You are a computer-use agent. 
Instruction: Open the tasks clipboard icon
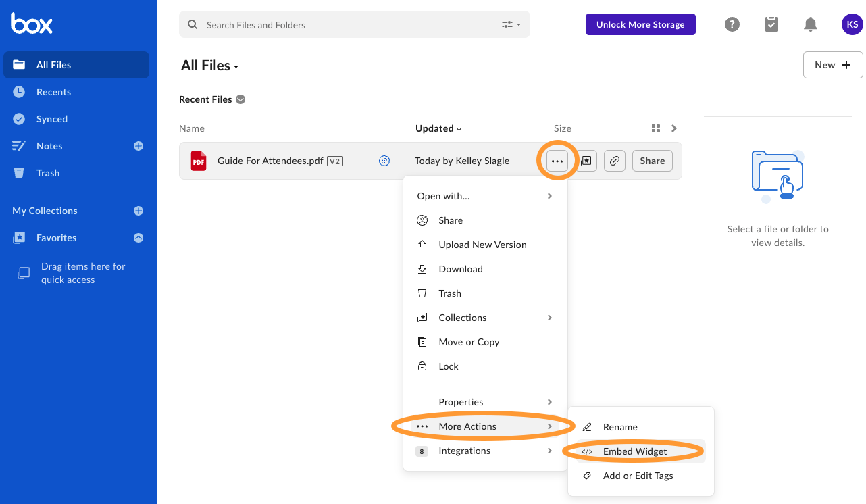(x=771, y=24)
